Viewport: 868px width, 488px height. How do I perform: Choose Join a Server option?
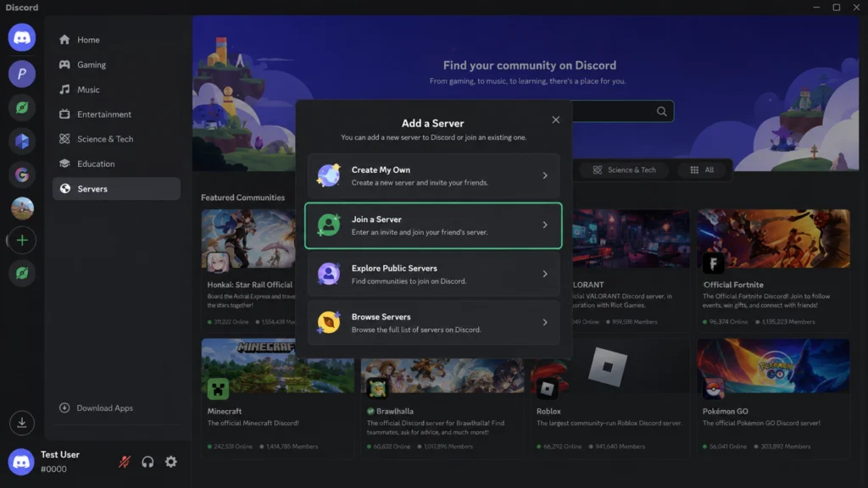tap(433, 225)
